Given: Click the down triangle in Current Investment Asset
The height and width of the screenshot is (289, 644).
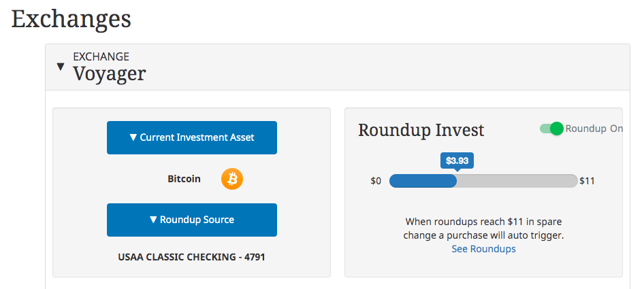Looking at the screenshot, I should (x=133, y=137).
